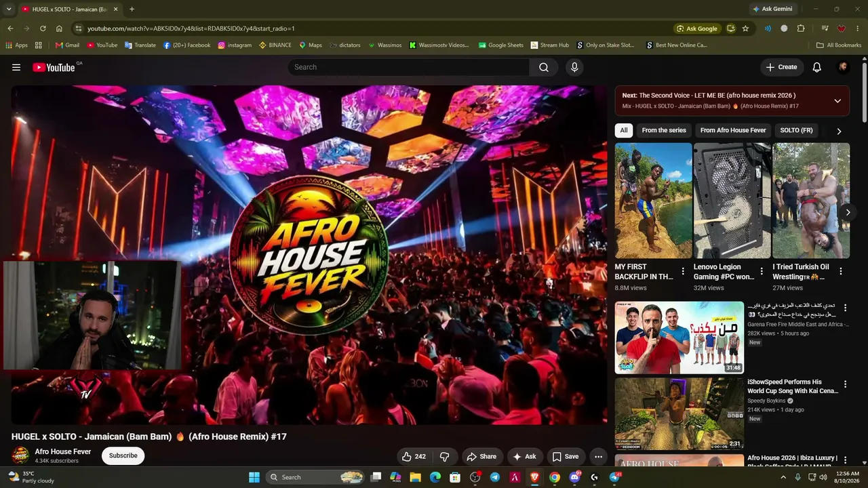Open the taskbar clock and date

(x=848, y=477)
